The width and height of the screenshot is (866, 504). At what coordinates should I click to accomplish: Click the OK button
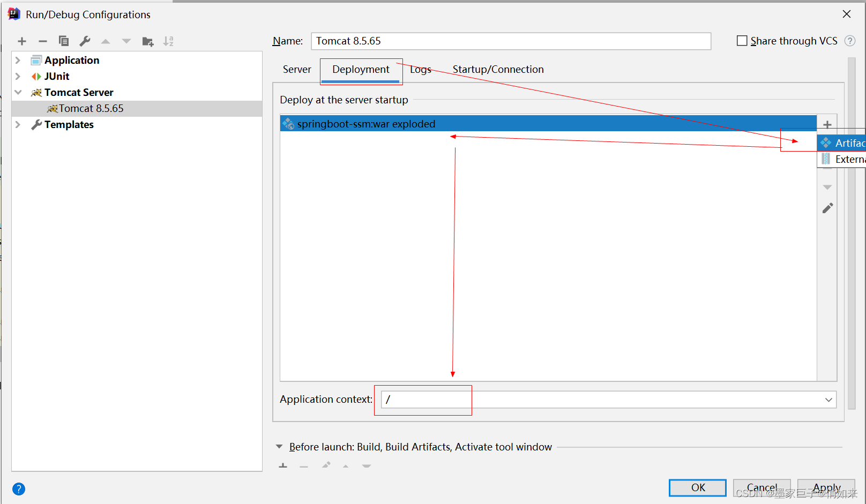click(698, 487)
